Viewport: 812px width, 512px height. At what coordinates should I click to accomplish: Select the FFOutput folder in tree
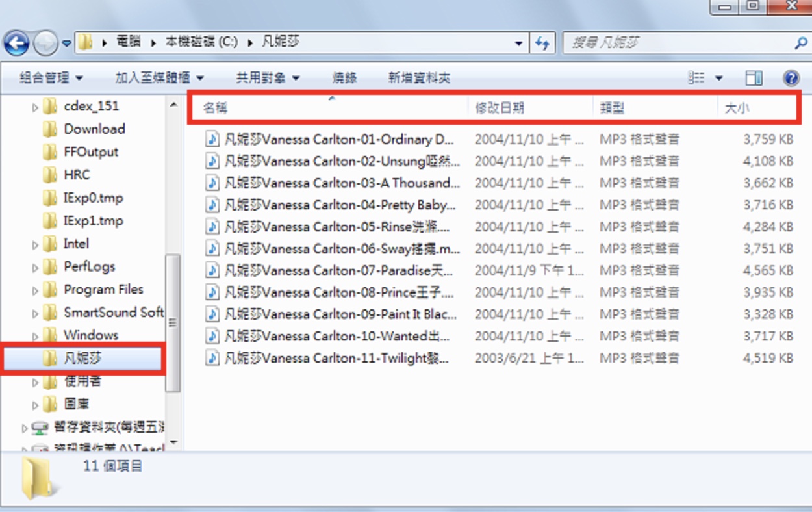91,152
